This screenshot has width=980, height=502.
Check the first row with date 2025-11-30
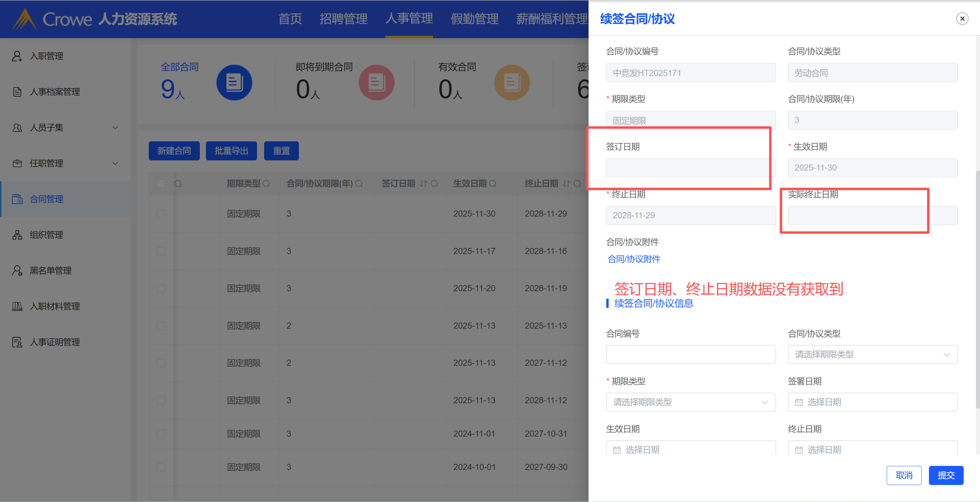pos(161,214)
